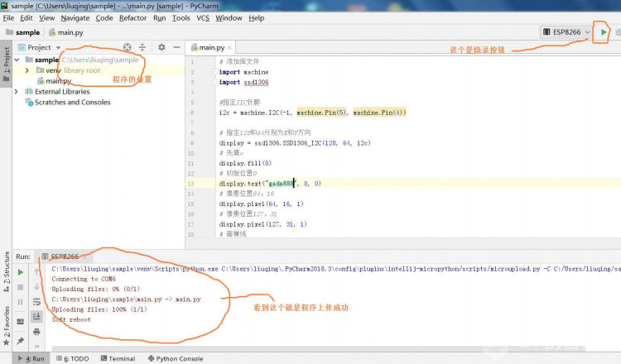The image size is (621, 364).
Task: Toggle the 2: Structure sidebar tool button
Action: coord(7,271)
